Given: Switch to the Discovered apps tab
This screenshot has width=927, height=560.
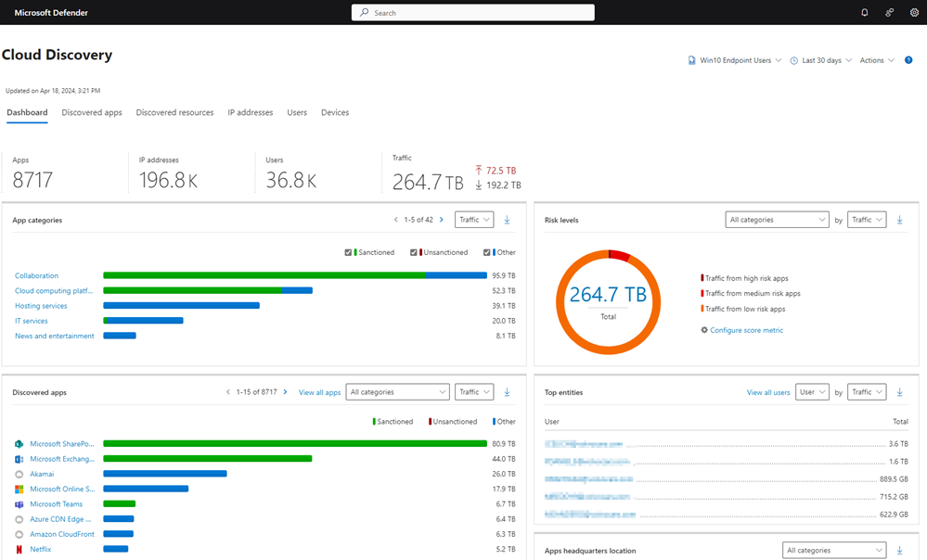Looking at the screenshot, I should [92, 112].
